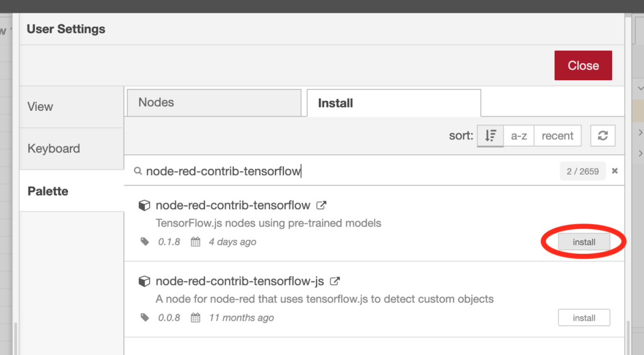This screenshot has width=644, height=355.
Task: Click the refresh icon to reload catalogue
Action: pyautogui.click(x=602, y=136)
